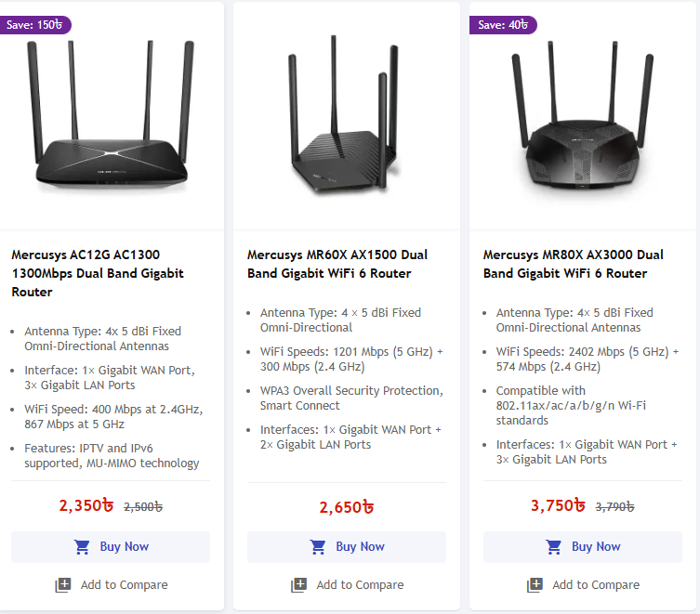Click the Save 150৳ discount badge
700x614 pixels.
[x=33, y=25]
